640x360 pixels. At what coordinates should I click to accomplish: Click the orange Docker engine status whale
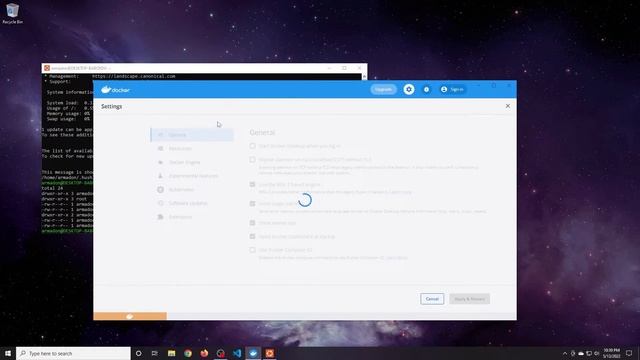[130, 316]
